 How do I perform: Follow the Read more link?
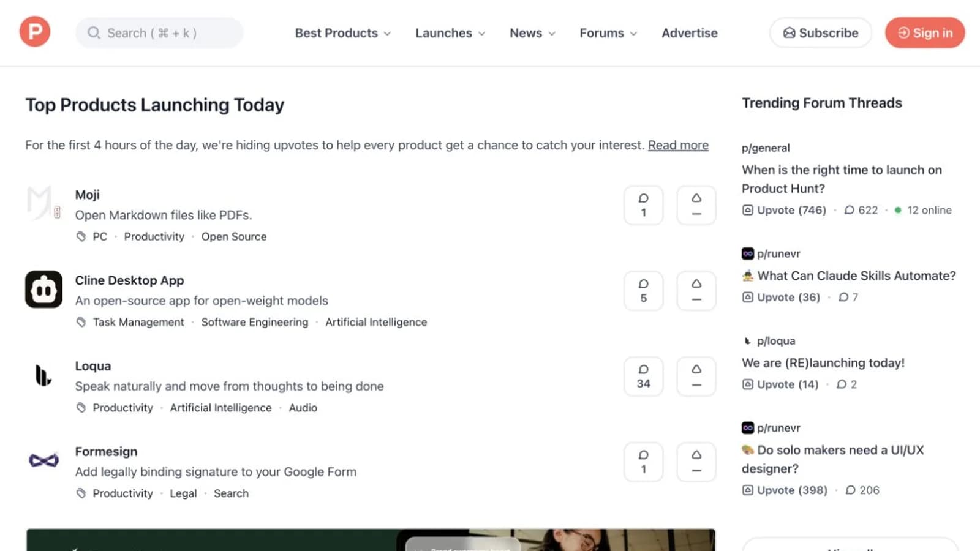[678, 145]
